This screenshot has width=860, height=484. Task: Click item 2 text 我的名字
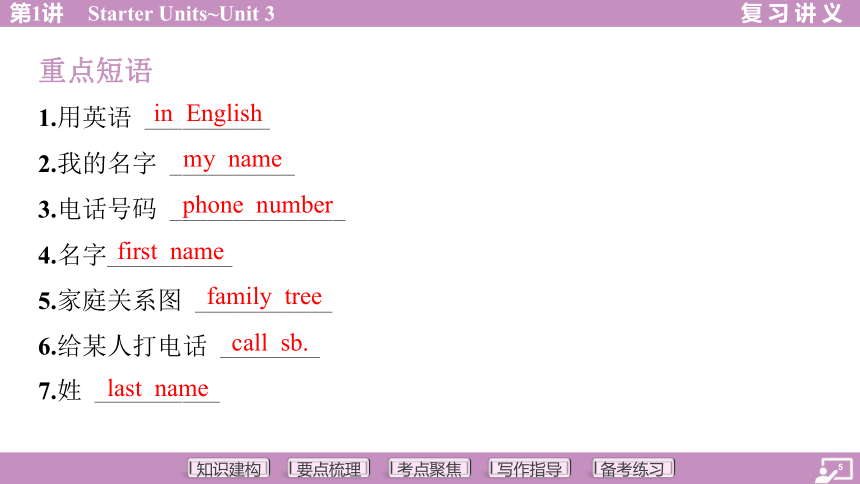point(107,164)
